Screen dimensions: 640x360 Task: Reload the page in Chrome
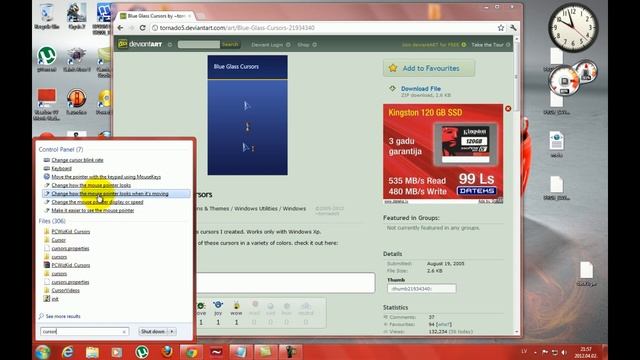point(142,28)
